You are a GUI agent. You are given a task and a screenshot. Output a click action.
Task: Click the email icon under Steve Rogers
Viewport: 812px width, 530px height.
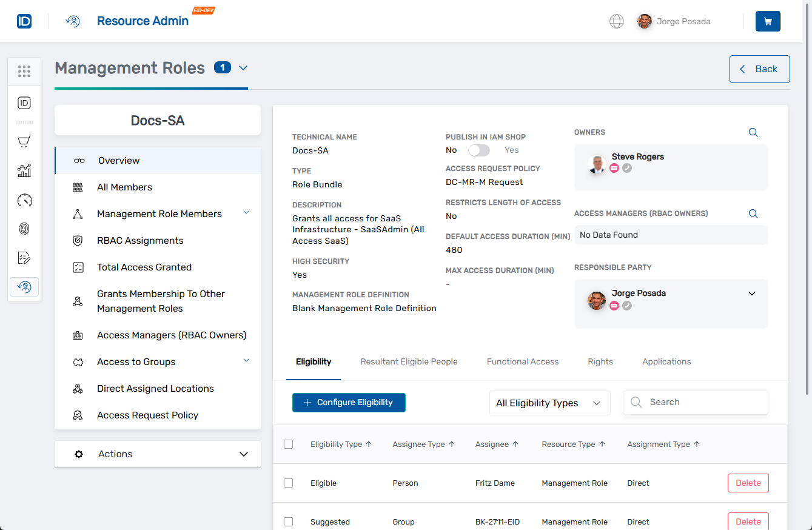(x=614, y=167)
